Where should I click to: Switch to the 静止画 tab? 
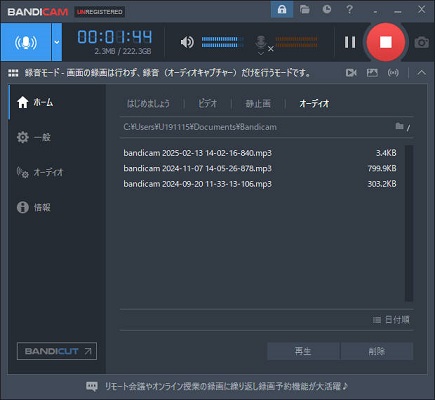click(258, 104)
